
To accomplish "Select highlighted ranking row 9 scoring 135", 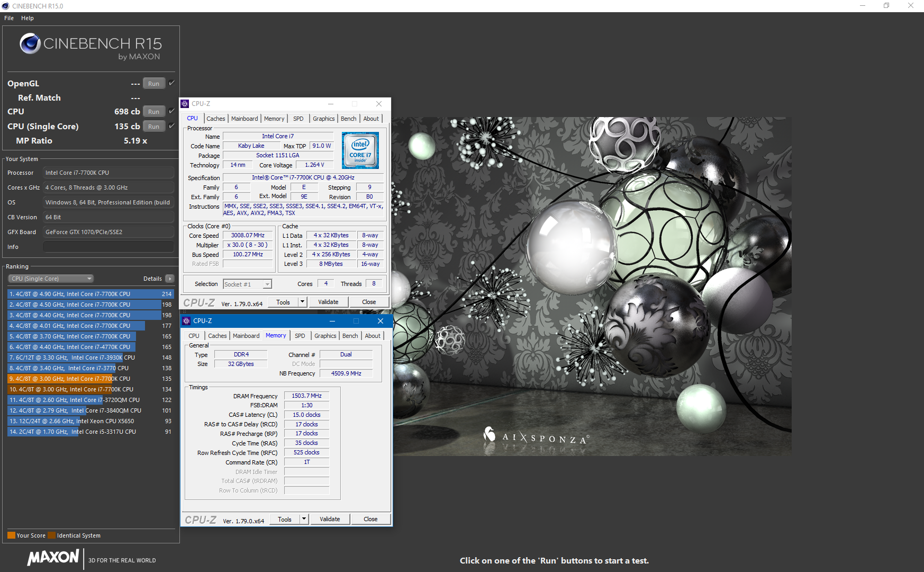I will point(90,379).
